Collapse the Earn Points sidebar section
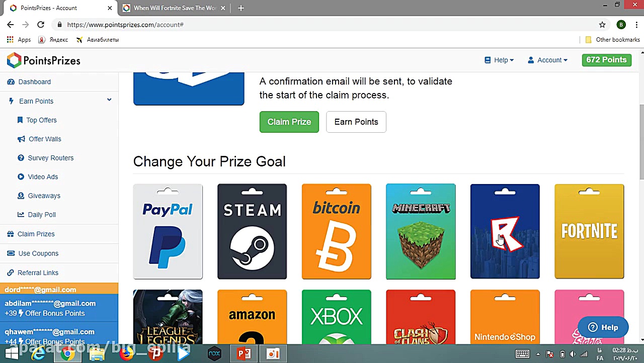 tap(109, 101)
